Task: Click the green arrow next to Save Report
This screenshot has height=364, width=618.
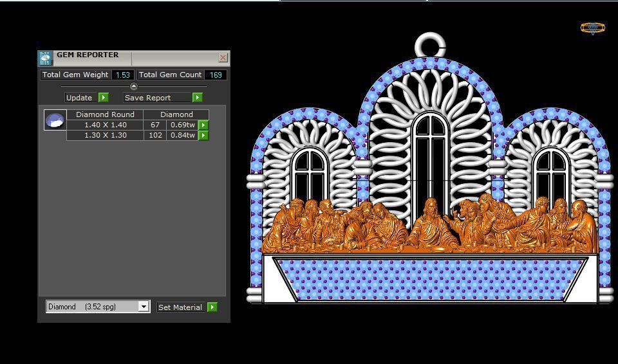Action: (x=198, y=97)
